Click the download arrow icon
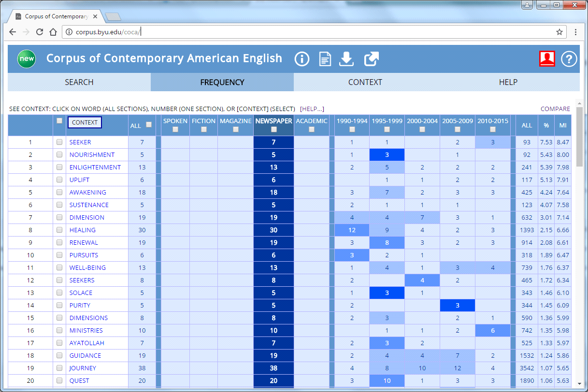588x392 pixels. (346, 59)
